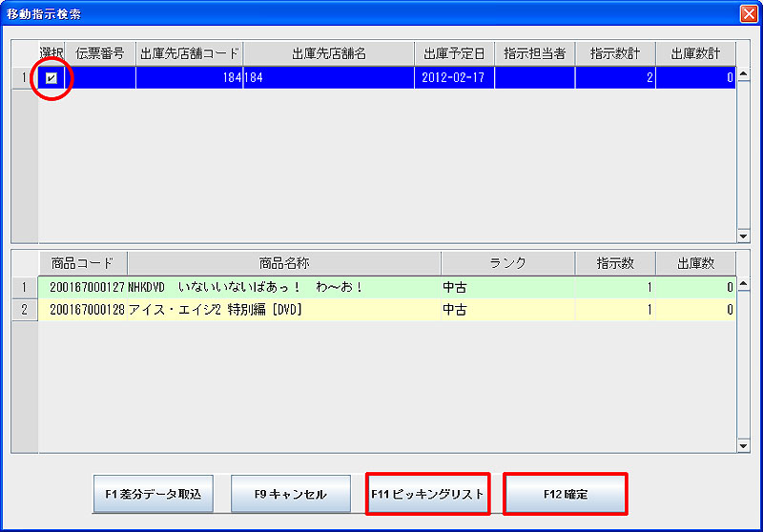Click the 指示担当者 column header
The image size is (763, 532).
535,53
